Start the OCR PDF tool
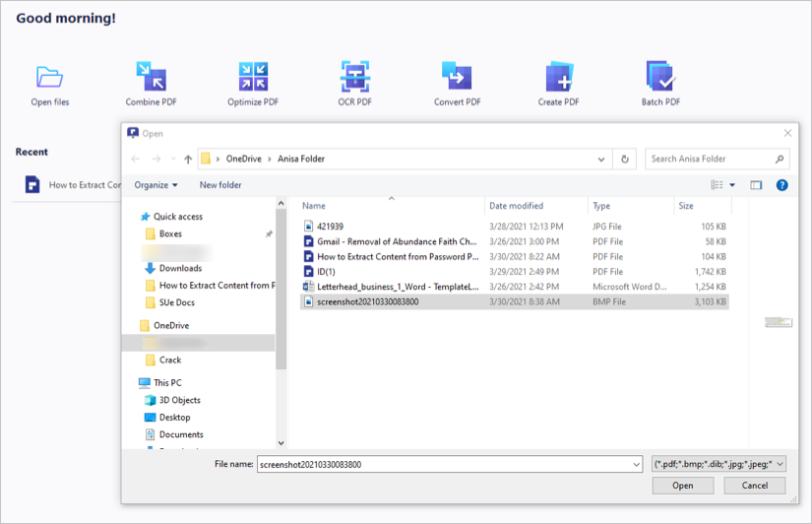Image resolution: width=812 pixels, height=524 pixels. [355, 77]
